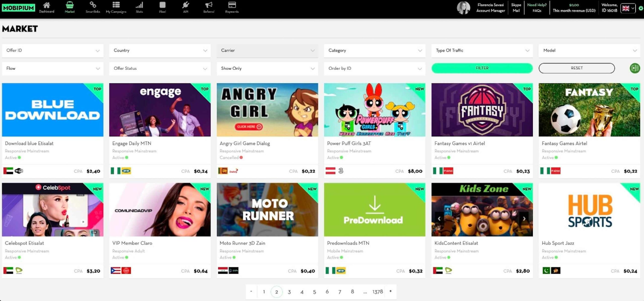Click UAE flag on Download blue Etisalat
Image resolution: width=644 pixels, height=301 pixels.
8,171
